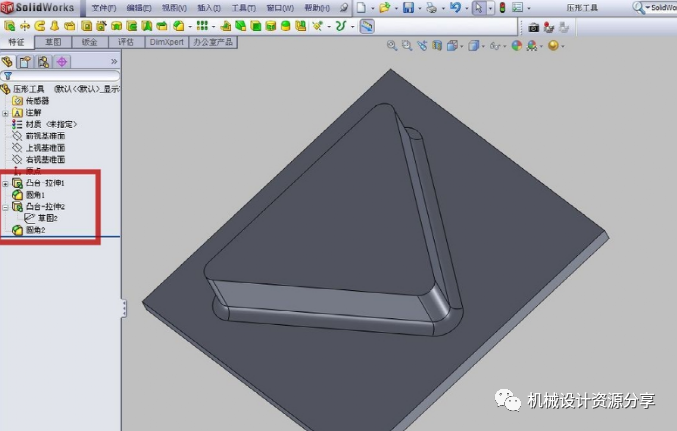Click the Rebuild traffic light icon
This screenshot has height=431, width=677.
502,7
